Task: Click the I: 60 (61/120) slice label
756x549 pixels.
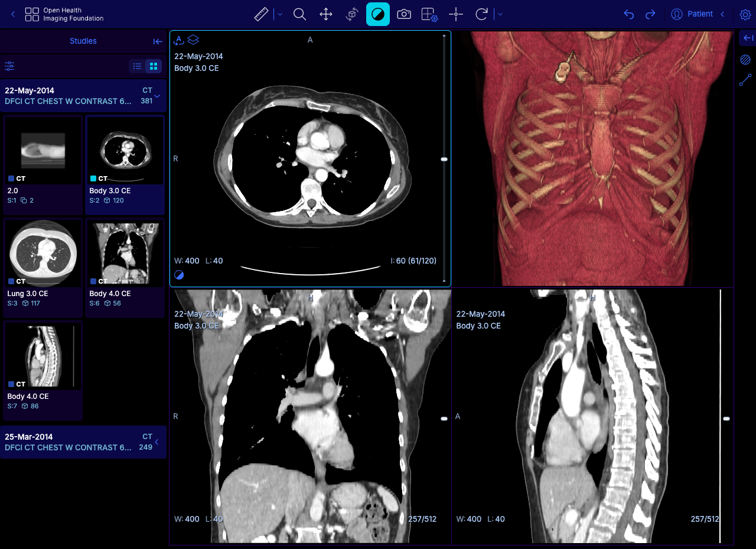Action: tap(413, 261)
